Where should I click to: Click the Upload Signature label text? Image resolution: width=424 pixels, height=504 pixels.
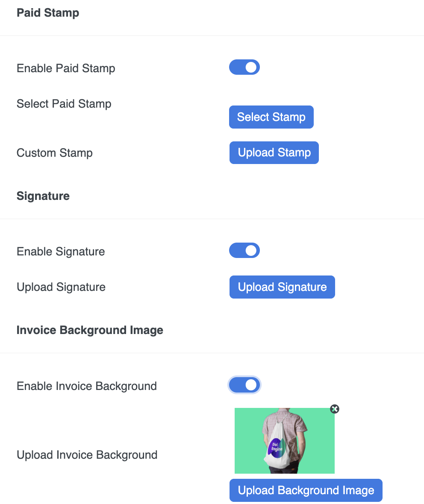61,287
